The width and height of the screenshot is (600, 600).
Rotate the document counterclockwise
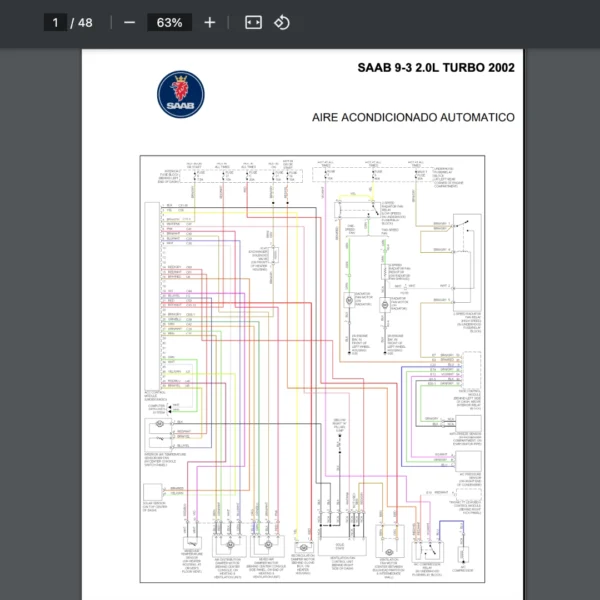(282, 22)
